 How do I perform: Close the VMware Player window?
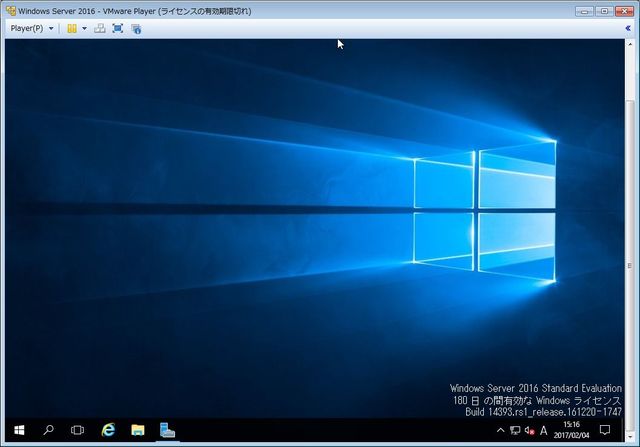coord(624,11)
